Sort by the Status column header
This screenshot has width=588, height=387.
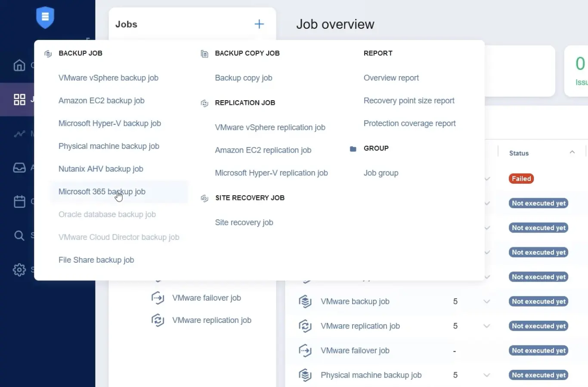(519, 153)
